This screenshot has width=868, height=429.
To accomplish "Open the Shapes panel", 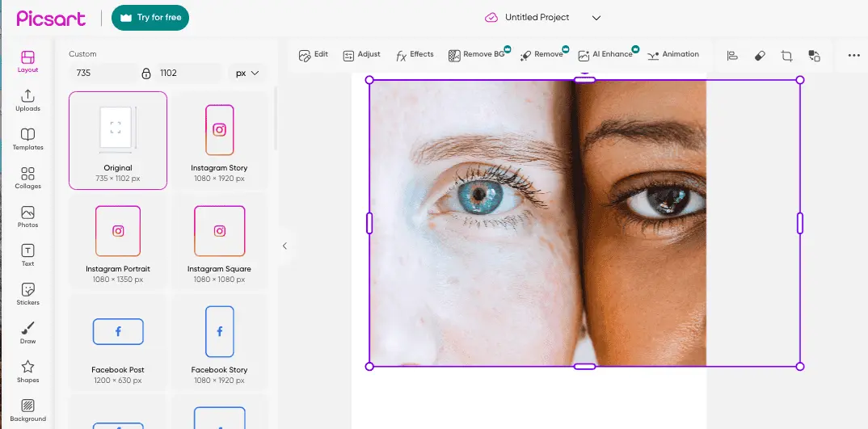I will (27, 372).
